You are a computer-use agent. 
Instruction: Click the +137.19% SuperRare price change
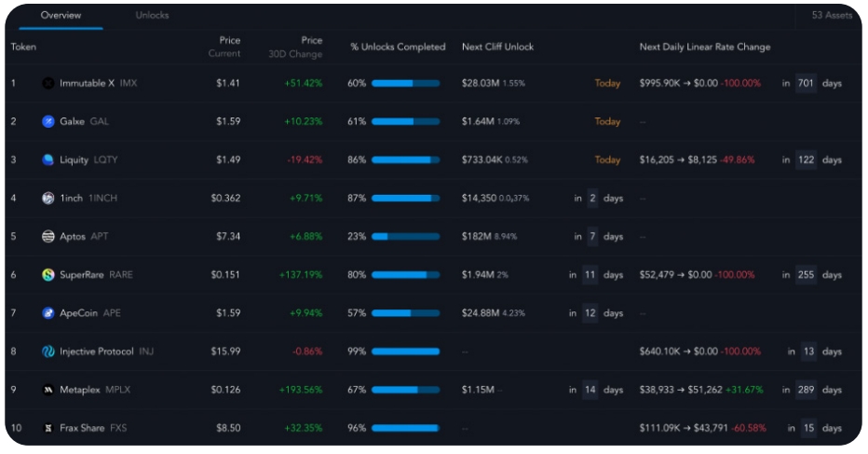pyautogui.click(x=301, y=274)
